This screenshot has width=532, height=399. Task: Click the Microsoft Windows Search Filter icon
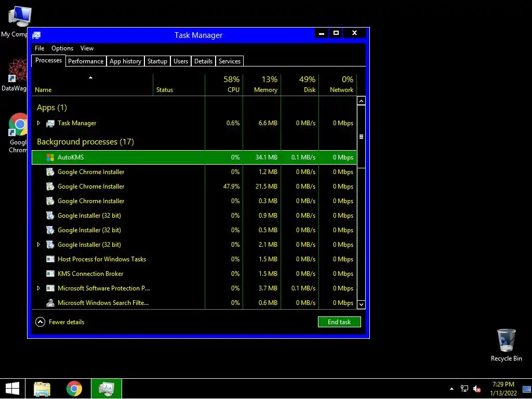click(x=50, y=303)
